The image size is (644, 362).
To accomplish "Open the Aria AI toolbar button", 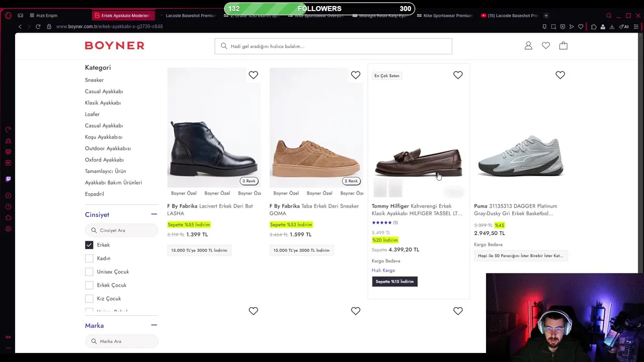I will tap(624, 27).
